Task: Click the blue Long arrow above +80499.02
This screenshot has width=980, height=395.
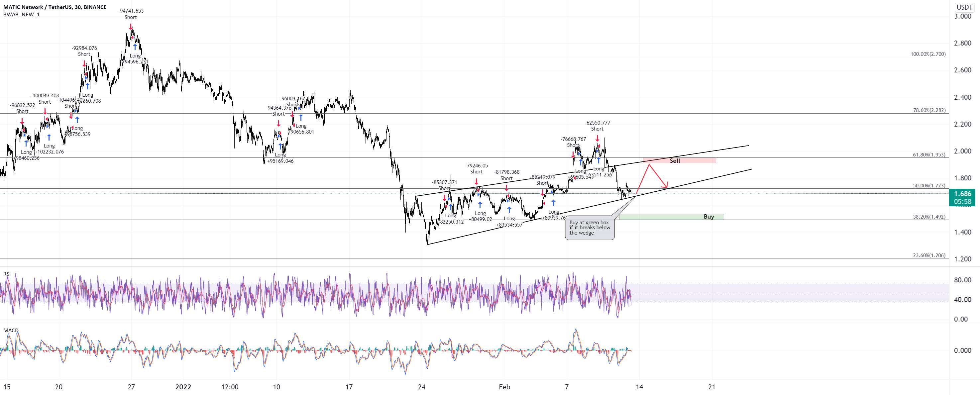Action: click(x=480, y=205)
